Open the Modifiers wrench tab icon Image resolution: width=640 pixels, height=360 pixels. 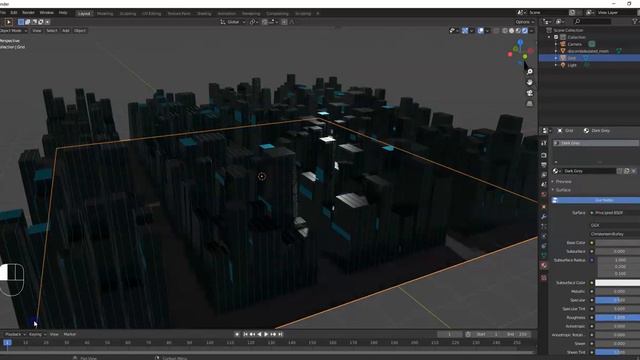click(x=544, y=217)
